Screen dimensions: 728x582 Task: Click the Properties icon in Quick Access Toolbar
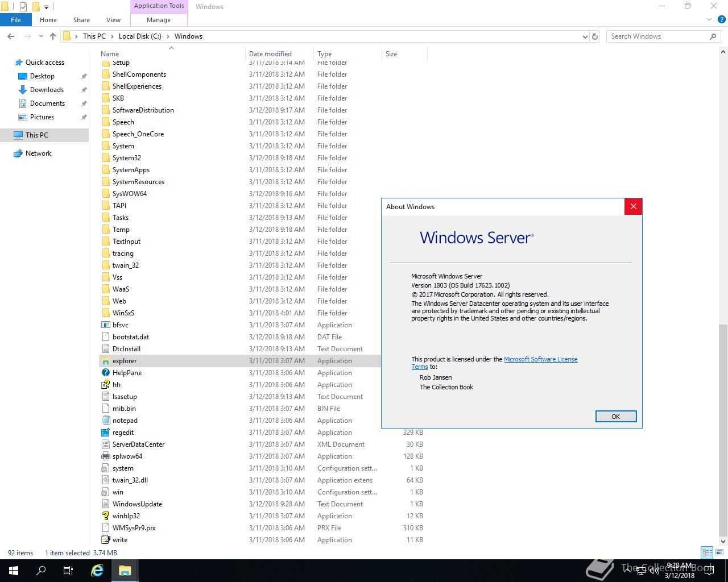click(23, 7)
